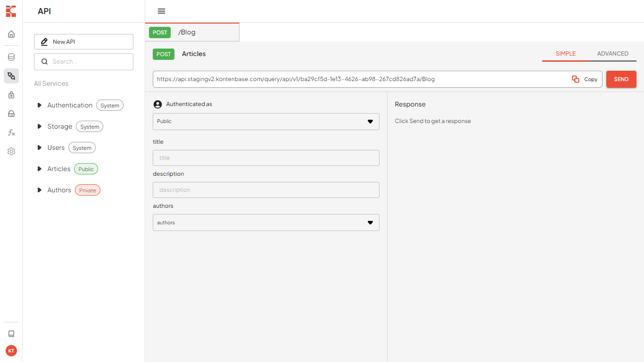Open the Authenticated as Public dropdown

pyautogui.click(x=266, y=122)
